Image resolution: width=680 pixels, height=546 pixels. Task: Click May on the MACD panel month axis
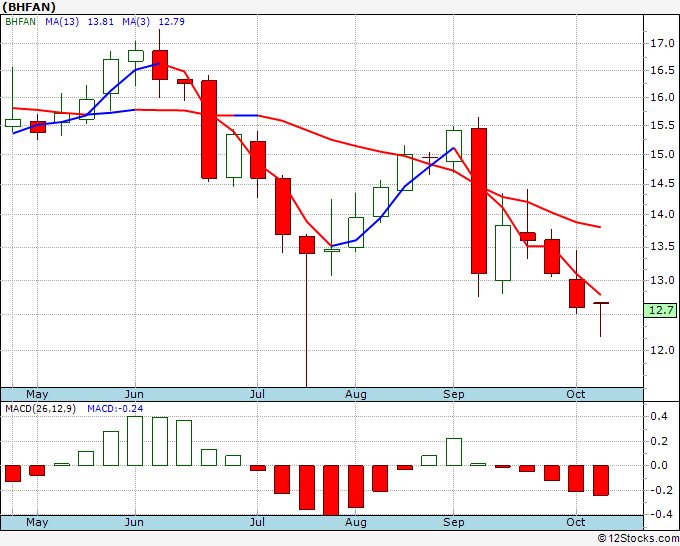click(37, 522)
